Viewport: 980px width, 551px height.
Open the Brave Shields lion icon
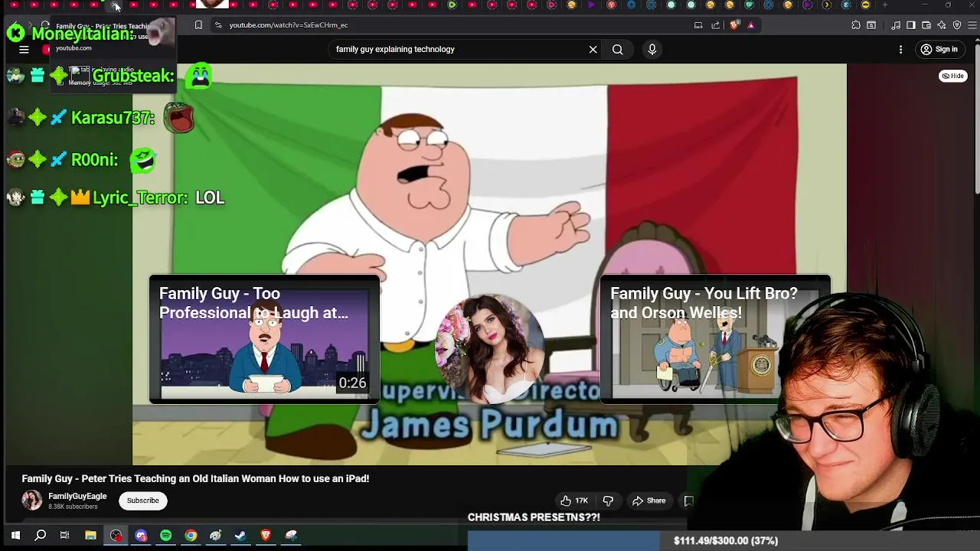coord(735,25)
